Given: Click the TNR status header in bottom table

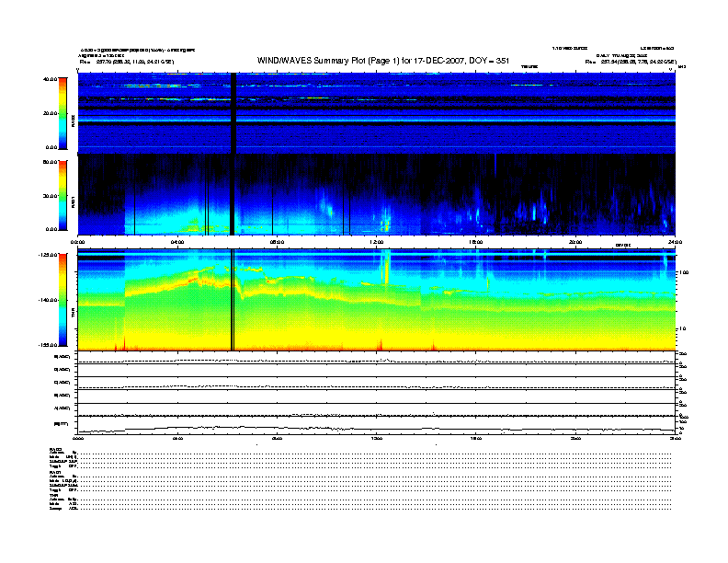Looking at the screenshot, I should 53,496.
